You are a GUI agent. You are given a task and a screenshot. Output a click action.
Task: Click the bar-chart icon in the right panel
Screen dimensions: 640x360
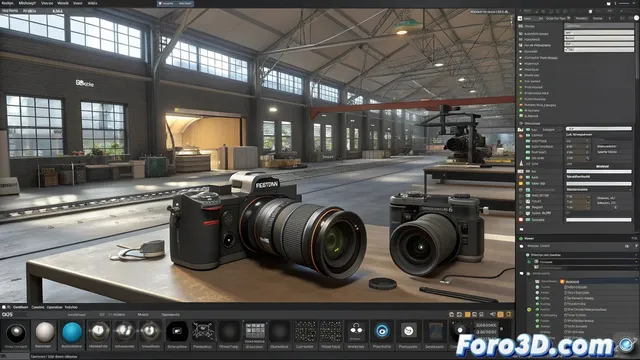coord(521,129)
